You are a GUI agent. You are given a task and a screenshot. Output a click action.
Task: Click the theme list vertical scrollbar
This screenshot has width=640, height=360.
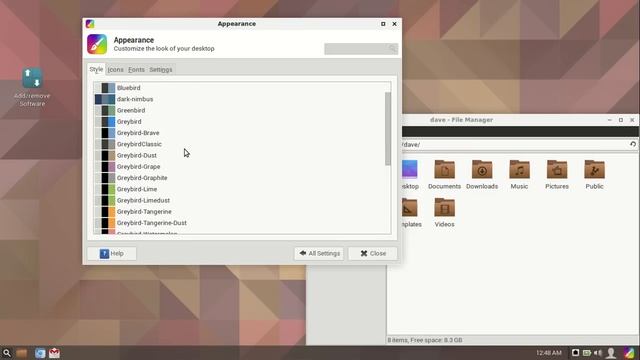(x=388, y=129)
